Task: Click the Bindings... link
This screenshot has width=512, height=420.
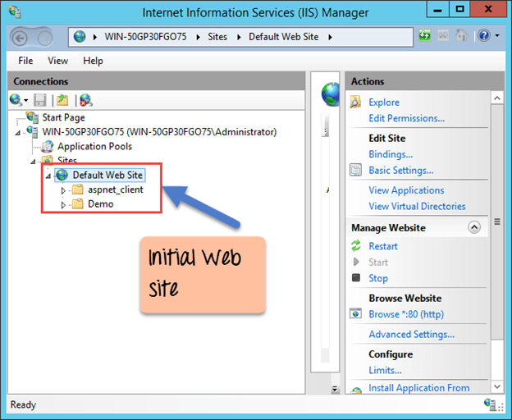Action: click(x=391, y=154)
